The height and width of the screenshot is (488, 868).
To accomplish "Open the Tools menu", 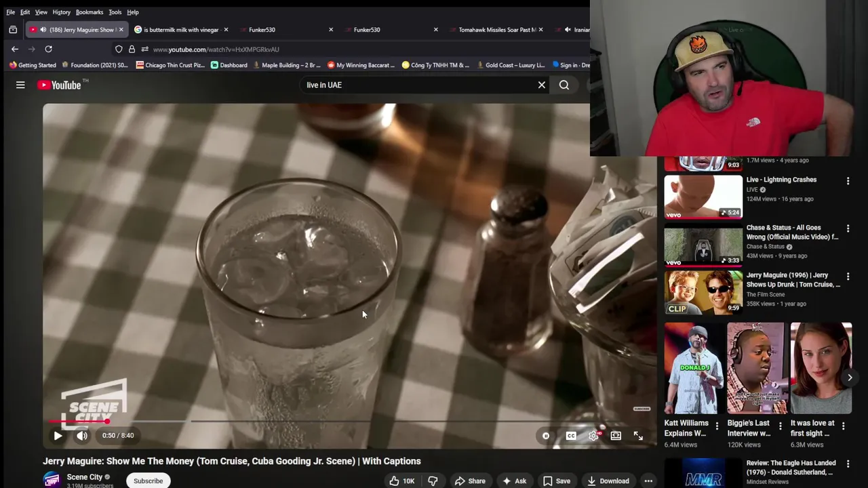I will pos(115,12).
